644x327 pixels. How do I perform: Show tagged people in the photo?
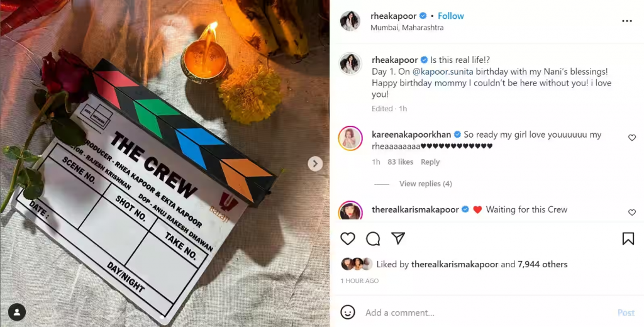[x=17, y=312]
